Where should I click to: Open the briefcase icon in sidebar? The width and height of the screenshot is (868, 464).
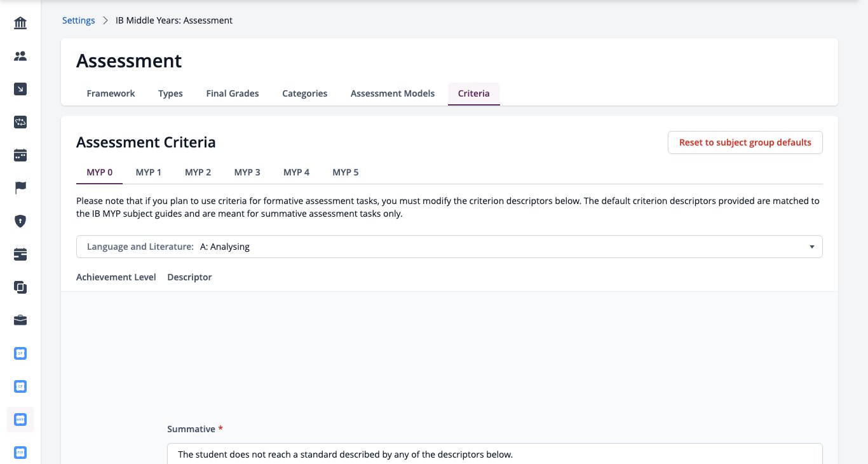(20, 320)
